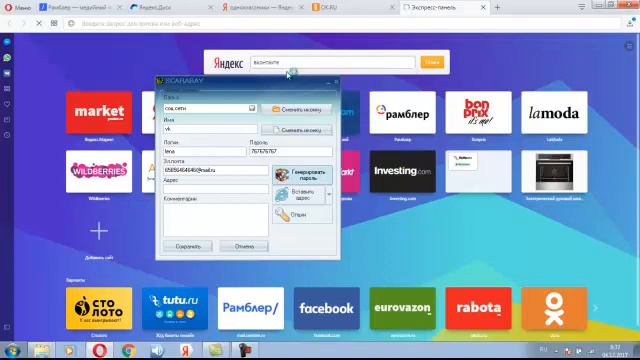Go forward using the browser forward arrow

(x=24, y=24)
